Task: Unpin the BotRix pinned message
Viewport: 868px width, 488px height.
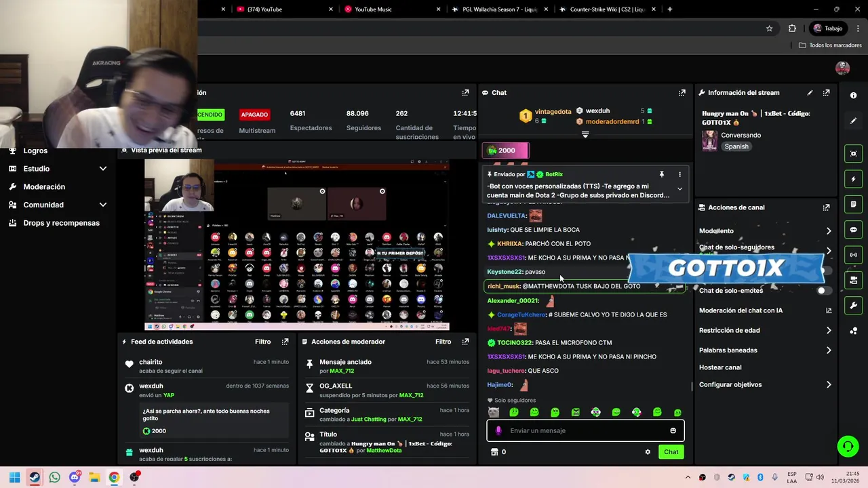Action: [x=661, y=174]
